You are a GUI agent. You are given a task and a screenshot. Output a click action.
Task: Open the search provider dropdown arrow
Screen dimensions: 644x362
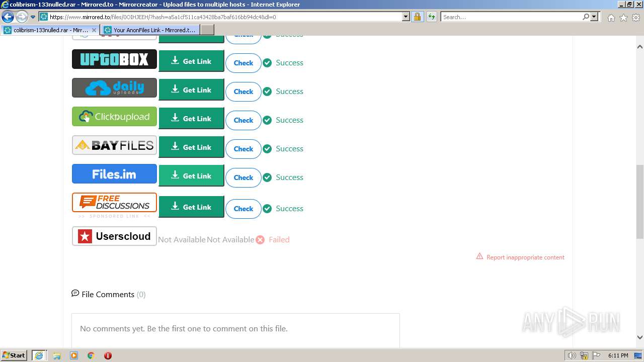(594, 17)
